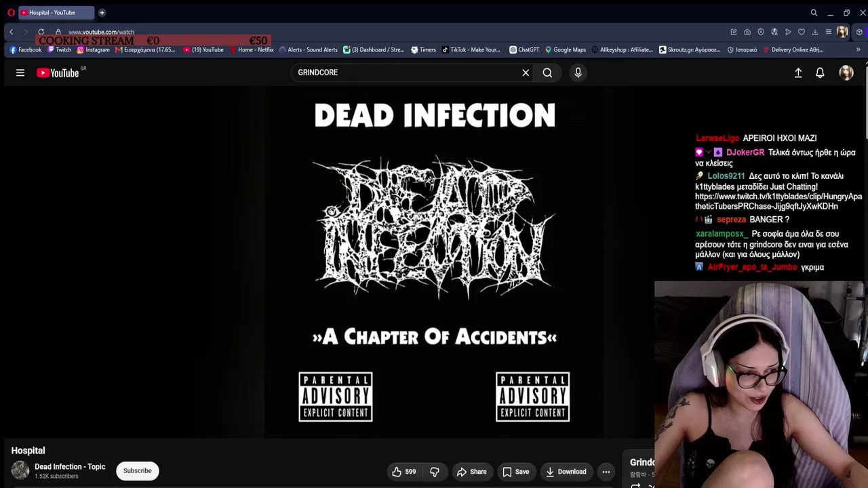Open the edit note icon in address bar
The image size is (868, 488).
[734, 32]
